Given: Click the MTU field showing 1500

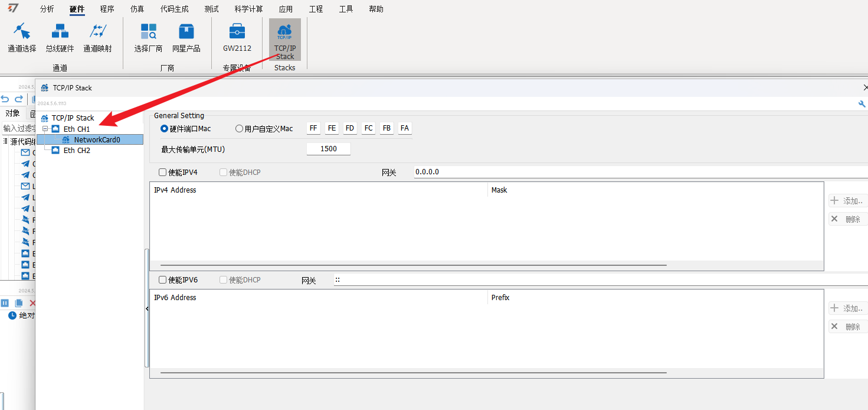Looking at the screenshot, I should [x=329, y=149].
